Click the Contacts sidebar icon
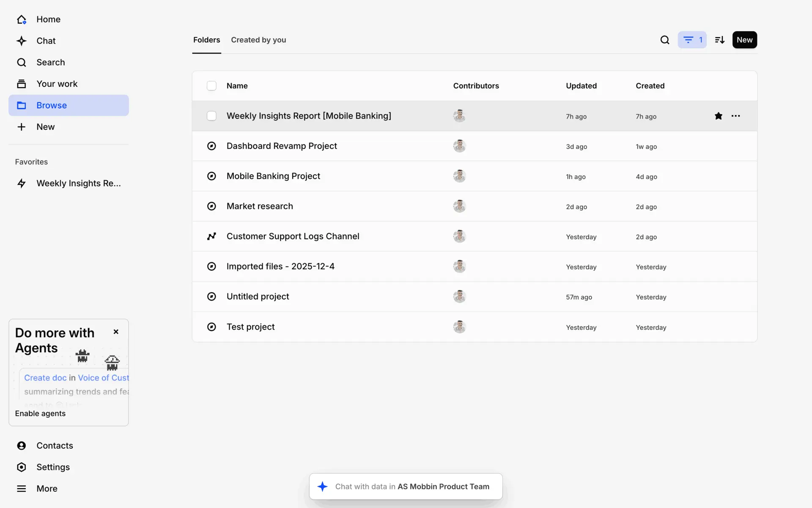Viewport: 812px width, 508px height. click(x=22, y=445)
